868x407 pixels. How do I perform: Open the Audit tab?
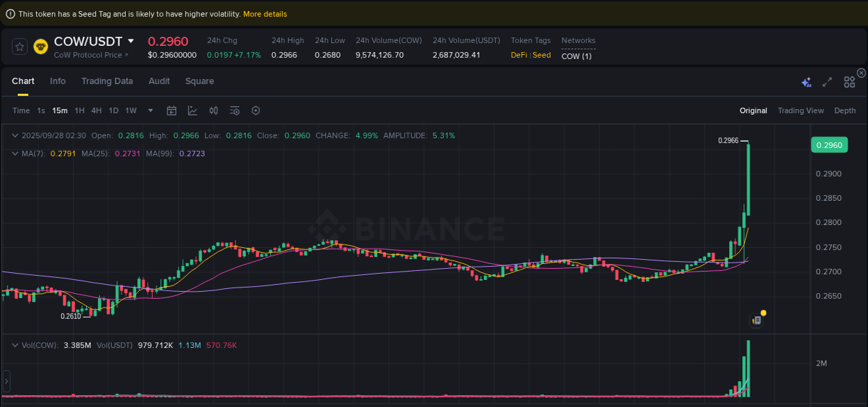[x=159, y=81]
